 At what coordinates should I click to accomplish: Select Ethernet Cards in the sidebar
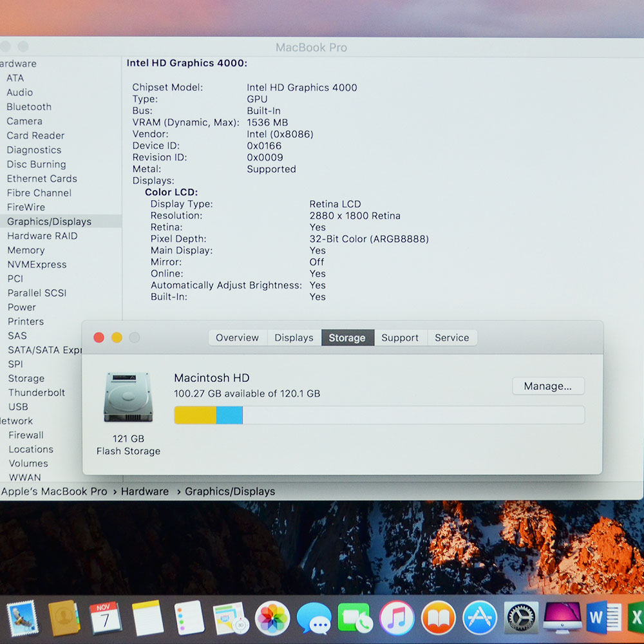(x=42, y=178)
